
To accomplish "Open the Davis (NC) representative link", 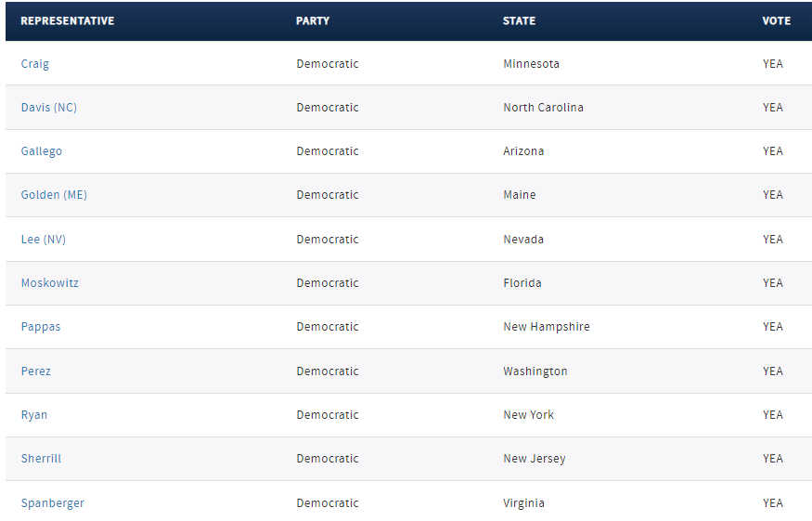I will 48,108.
